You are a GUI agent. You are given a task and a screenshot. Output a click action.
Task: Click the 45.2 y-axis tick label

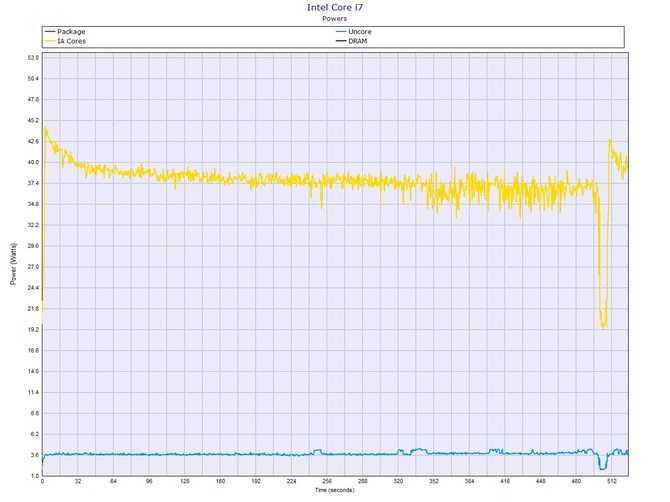tap(33, 120)
